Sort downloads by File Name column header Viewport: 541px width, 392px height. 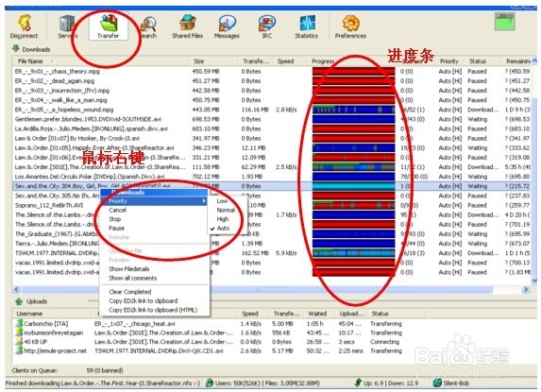101,61
